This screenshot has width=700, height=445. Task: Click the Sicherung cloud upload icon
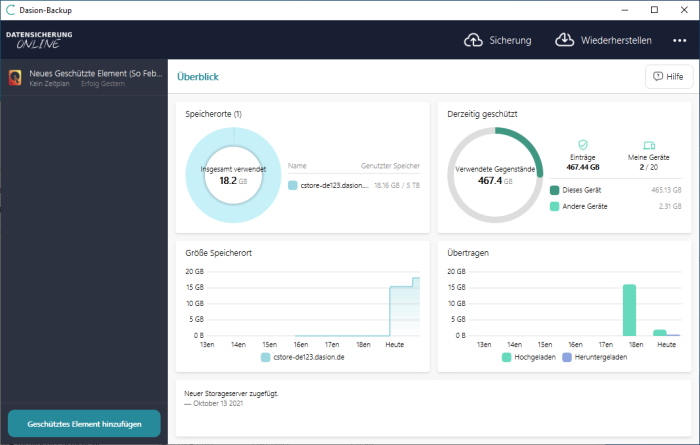(473, 40)
